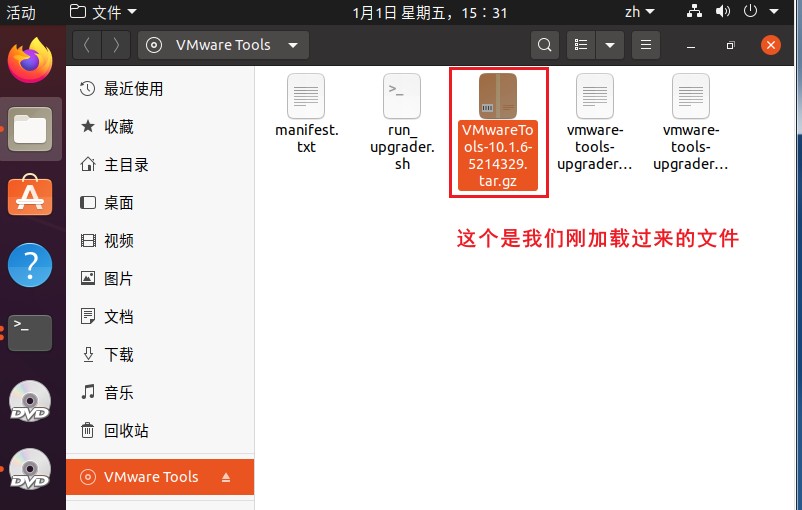Open the clock and calendar panel

430,12
